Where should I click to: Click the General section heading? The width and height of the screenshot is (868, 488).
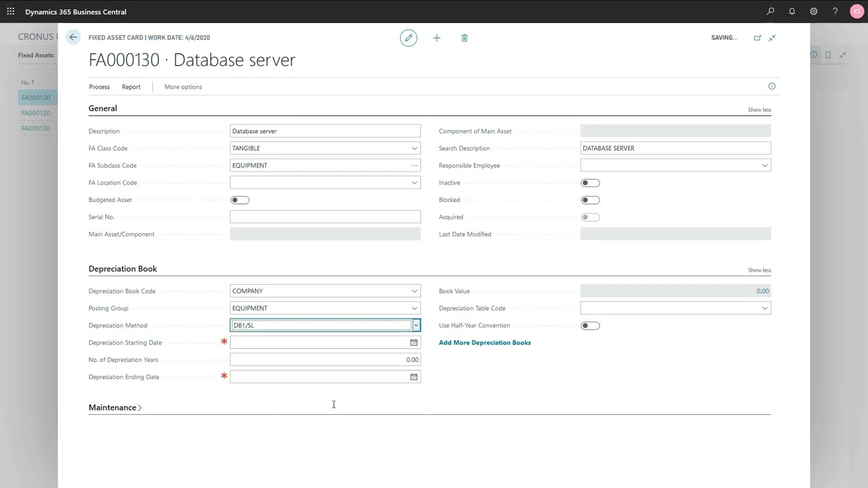pyautogui.click(x=102, y=108)
